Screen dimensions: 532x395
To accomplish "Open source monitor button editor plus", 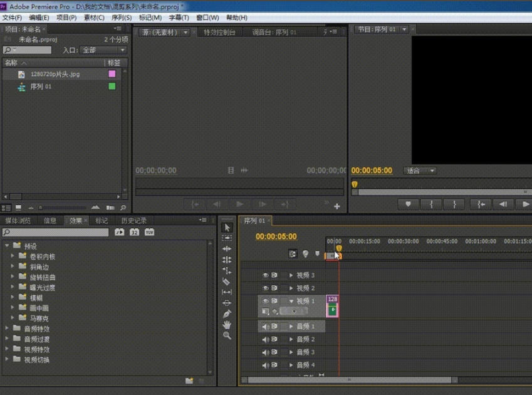I will click(337, 206).
